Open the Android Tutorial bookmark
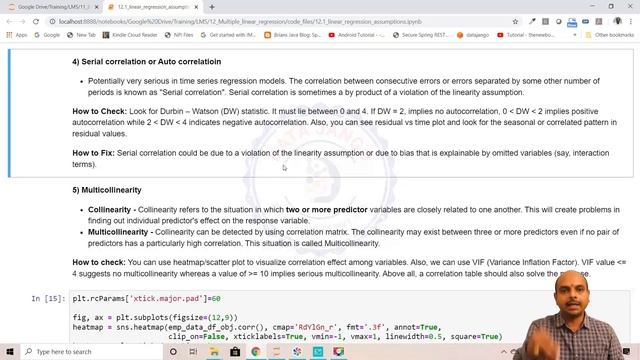Screen dimensions: 640x360 [357, 35]
